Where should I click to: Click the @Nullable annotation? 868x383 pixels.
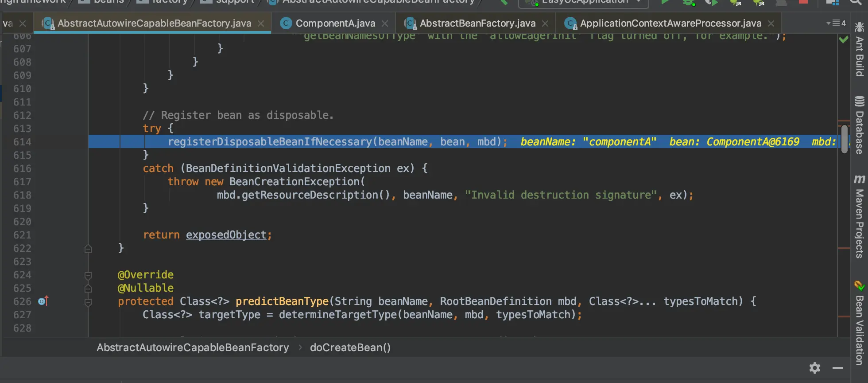click(146, 288)
